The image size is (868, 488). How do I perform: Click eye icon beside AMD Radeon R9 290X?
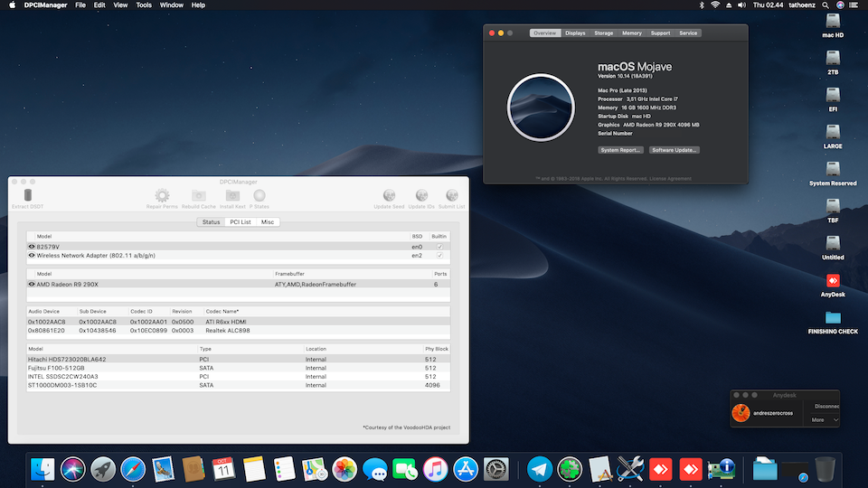point(32,284)
